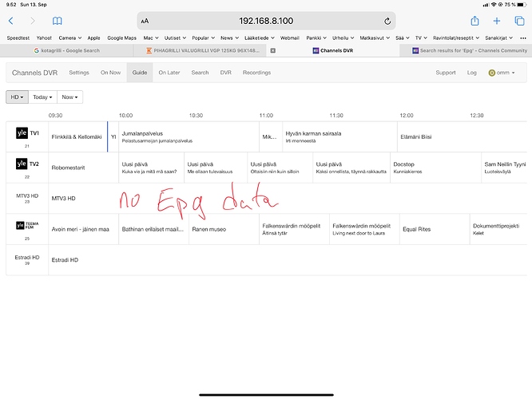532x399 pixels.
Task: Open the omm user account menu
Action: click(x=502, y=73)
